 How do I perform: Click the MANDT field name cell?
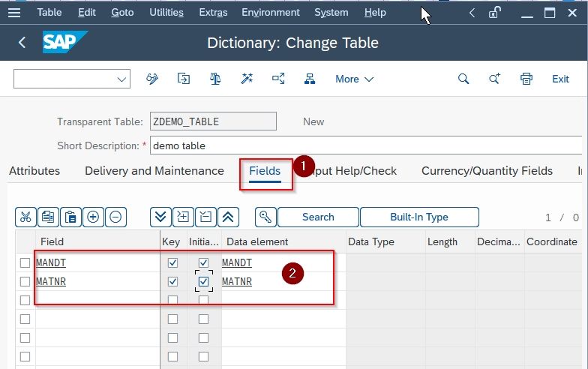(x=97, y=262)
